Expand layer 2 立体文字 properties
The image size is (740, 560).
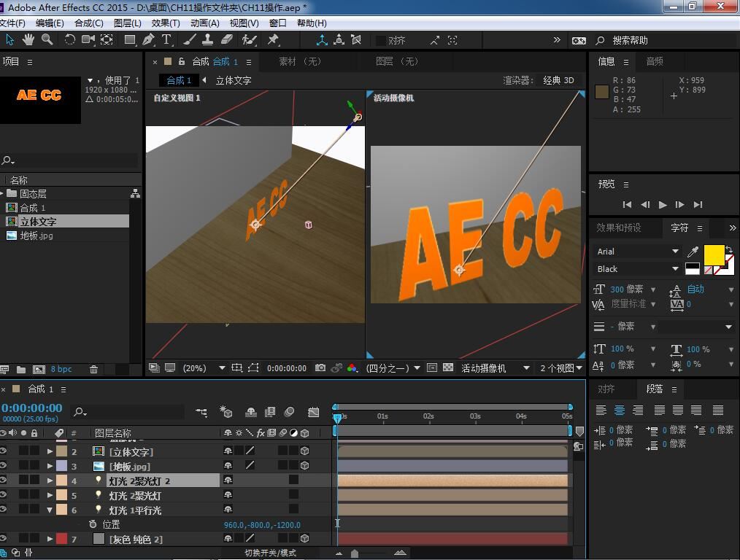(50, 451)
